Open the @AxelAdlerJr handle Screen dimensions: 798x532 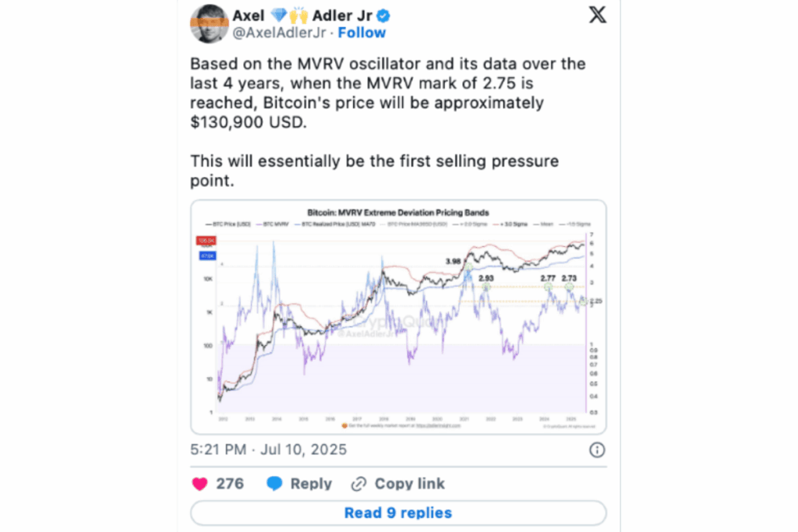[x=279, y=33]
